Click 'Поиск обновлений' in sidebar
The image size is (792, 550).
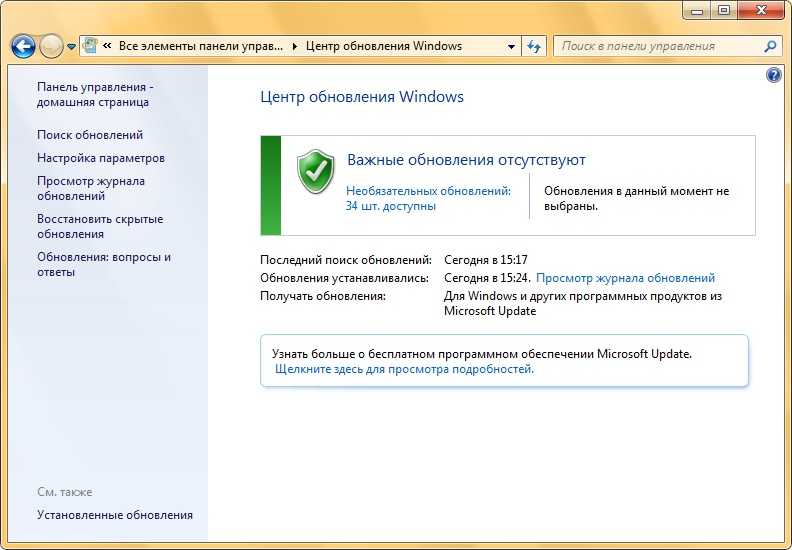click(90, 135)
